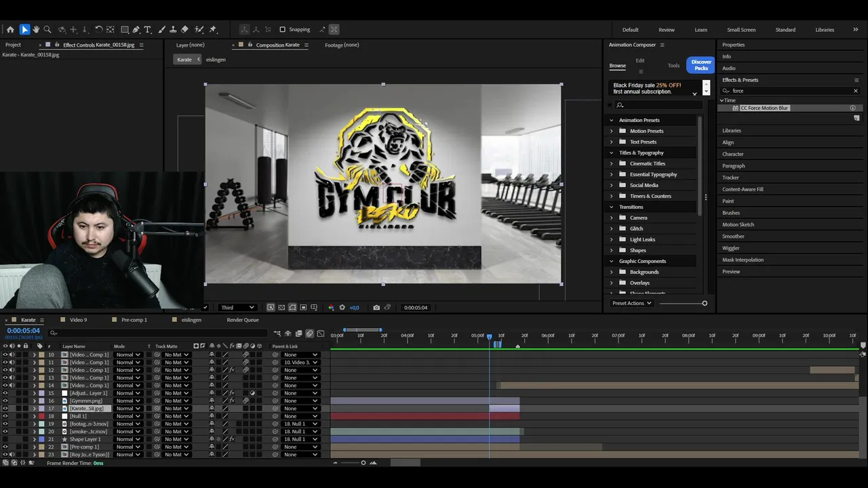Open the Wiggler panel
Viewport: 868px width, 488px height.
point(731,248)
